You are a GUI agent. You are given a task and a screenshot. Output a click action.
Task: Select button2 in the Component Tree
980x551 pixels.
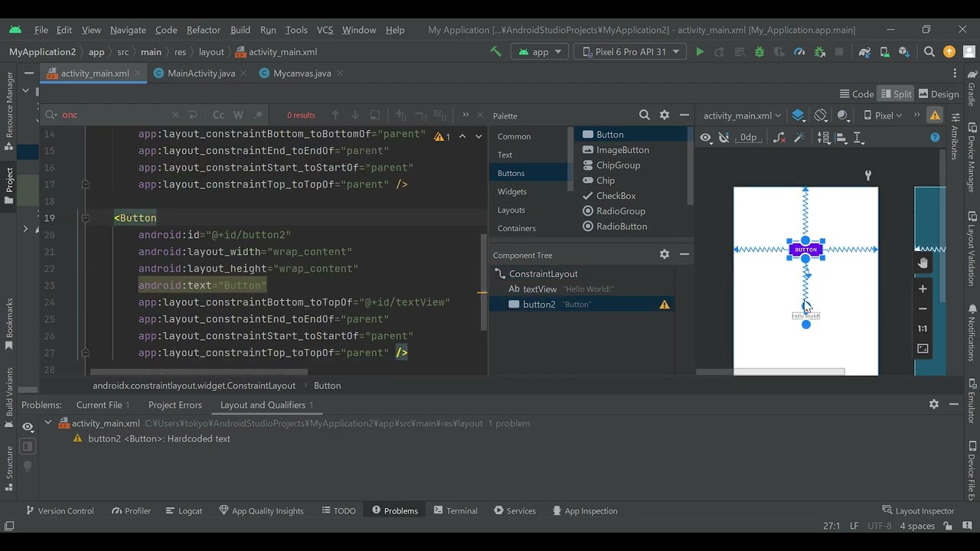pyautogui.click(x=582, y=304)
